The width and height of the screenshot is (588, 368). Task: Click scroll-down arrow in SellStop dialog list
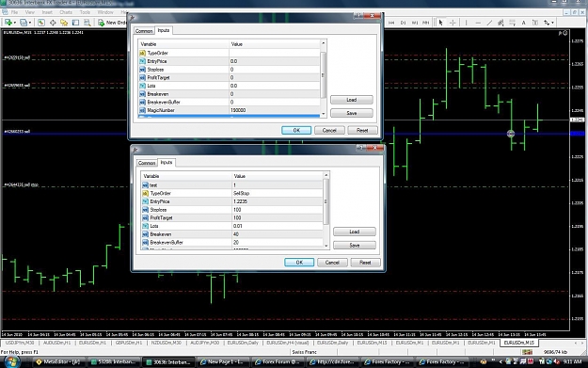[326, 246]
